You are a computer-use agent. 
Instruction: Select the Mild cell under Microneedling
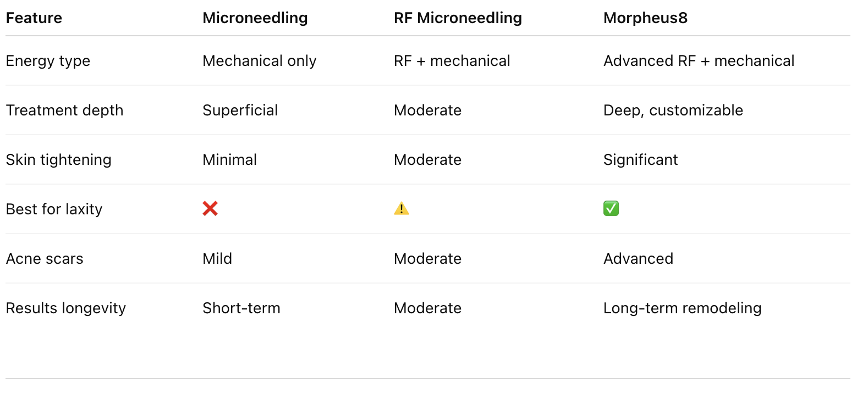[x=217, y=259]
